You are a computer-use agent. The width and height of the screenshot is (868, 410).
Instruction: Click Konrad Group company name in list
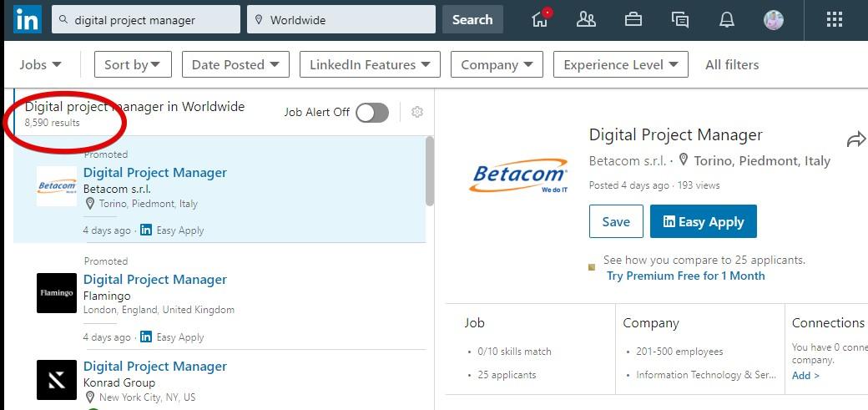pos(119,382)
